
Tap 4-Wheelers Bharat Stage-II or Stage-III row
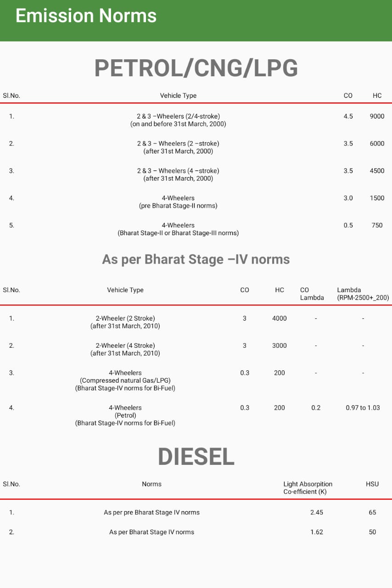(x=178, y=229)
